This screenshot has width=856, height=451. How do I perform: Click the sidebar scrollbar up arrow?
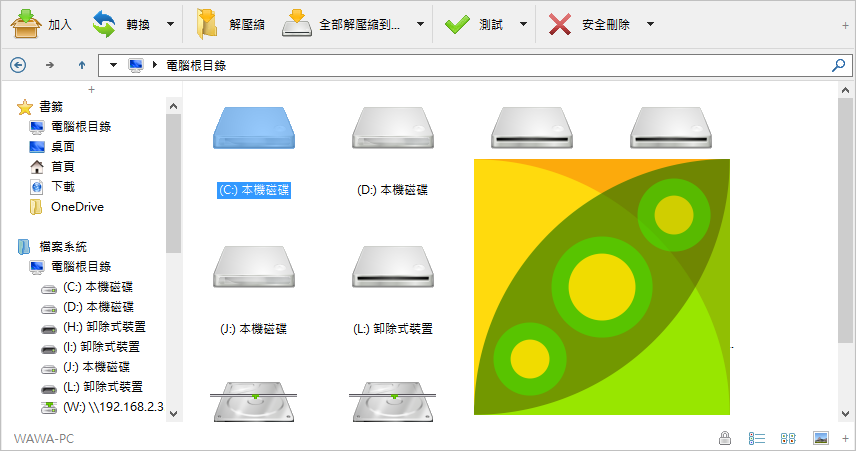coord(174,106)
